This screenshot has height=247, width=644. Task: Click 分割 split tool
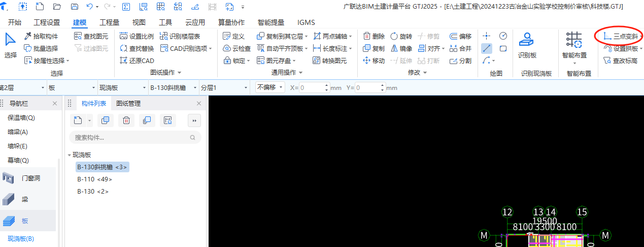[461, 60]
